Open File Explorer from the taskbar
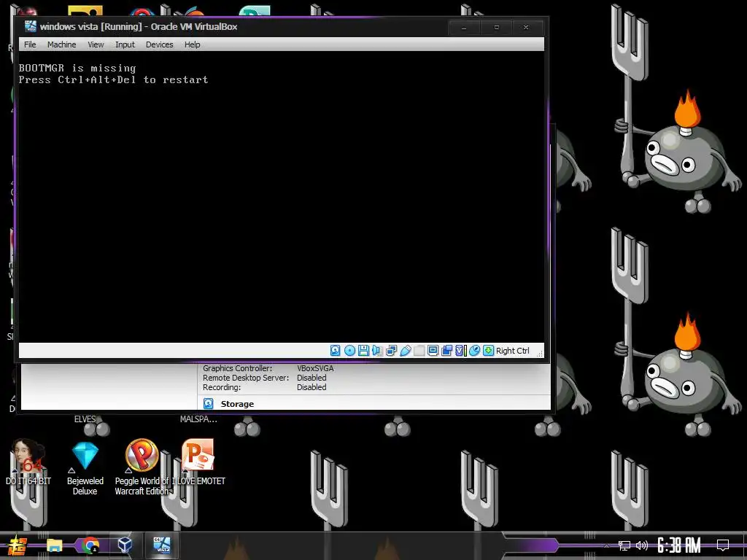The height and width of the screenshot is (560, 747). pyautogui.click(x=54, y=545)
